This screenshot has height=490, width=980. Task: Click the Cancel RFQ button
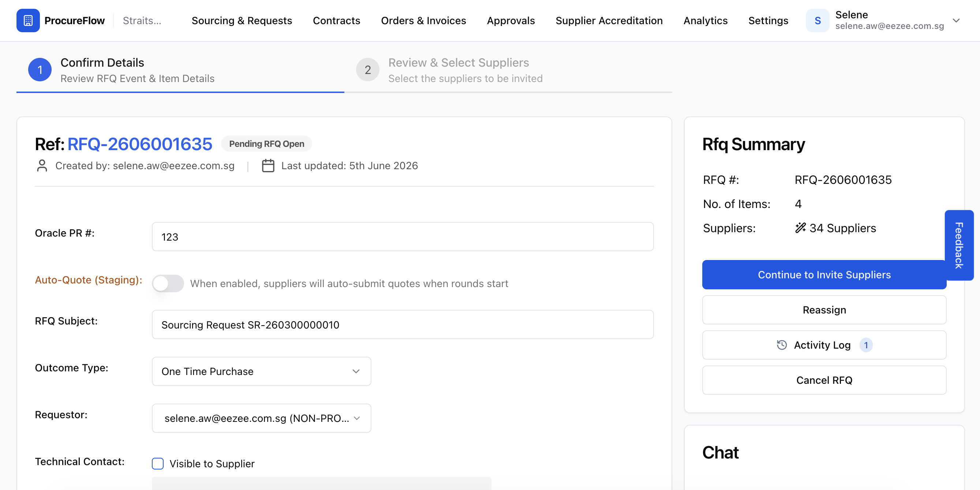coord(824,380)
